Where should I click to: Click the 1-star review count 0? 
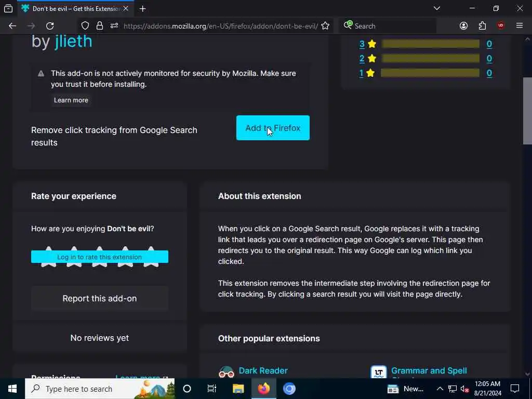[x=489, y=73]
